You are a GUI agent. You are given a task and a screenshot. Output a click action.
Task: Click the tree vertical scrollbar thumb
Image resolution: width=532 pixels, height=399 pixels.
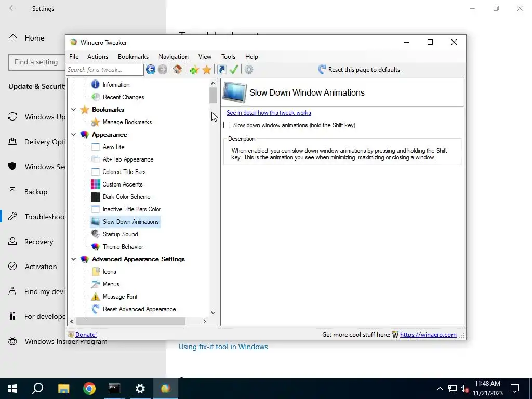(x=213, y=96)
